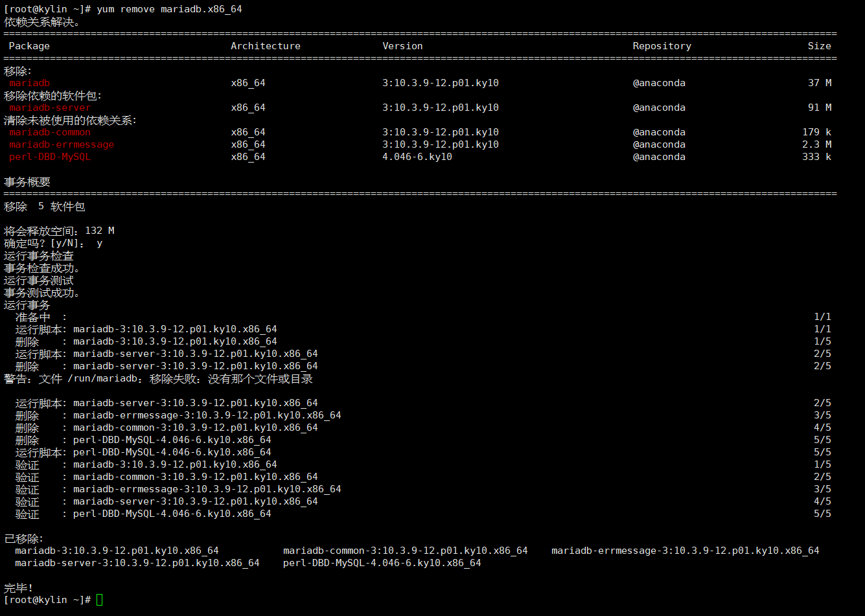Click the '37 M' size value

(820, 83)
